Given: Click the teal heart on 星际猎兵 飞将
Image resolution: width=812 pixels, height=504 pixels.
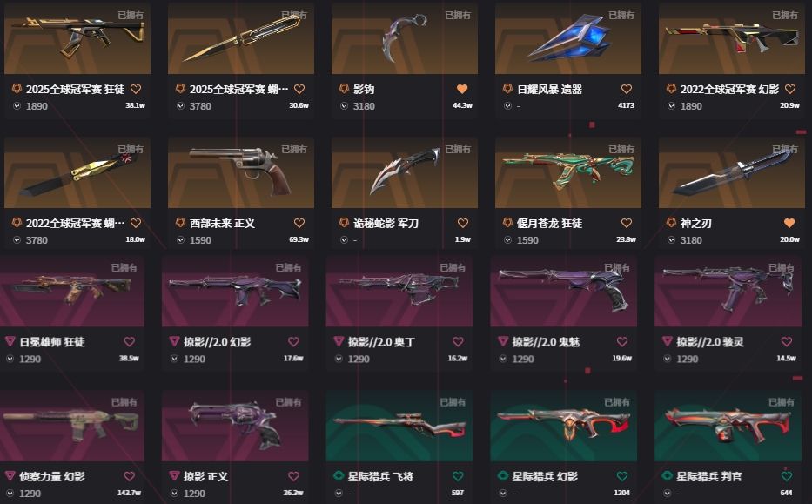Looking at the screenshot, I should click(458, 476).
